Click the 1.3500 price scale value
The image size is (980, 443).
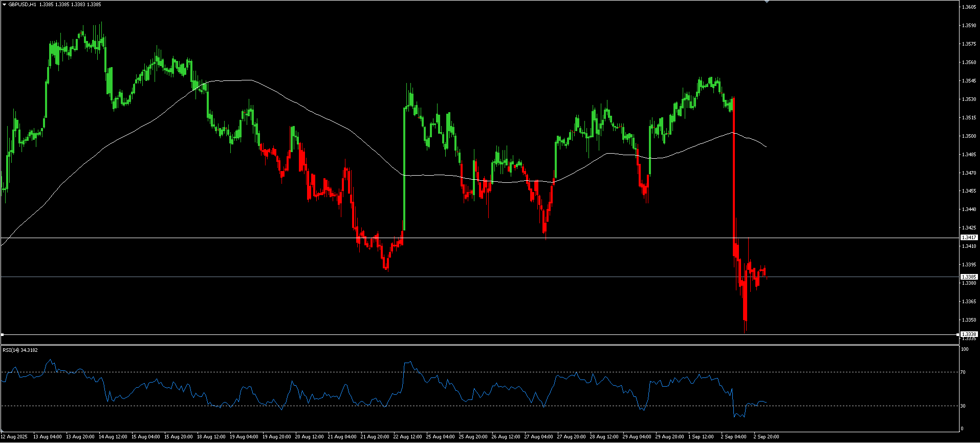coord(969,136)
